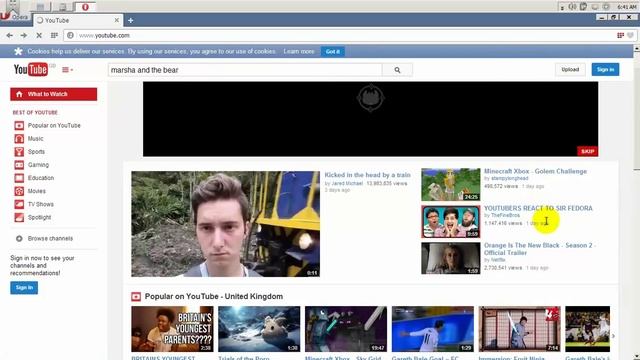Click the Opera icon in the top taskbar
The image size is (640, 360).
tap(85, 7)
